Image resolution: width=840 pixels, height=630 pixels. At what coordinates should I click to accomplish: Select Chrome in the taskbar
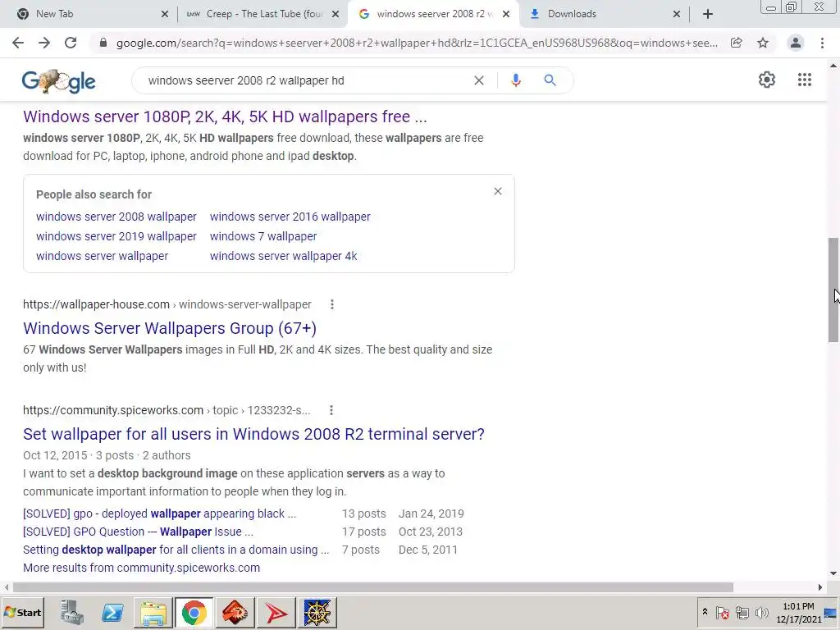194,612
